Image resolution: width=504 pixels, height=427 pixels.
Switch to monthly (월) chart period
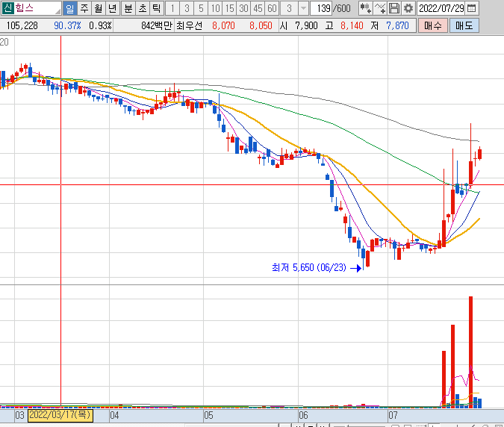99,8
